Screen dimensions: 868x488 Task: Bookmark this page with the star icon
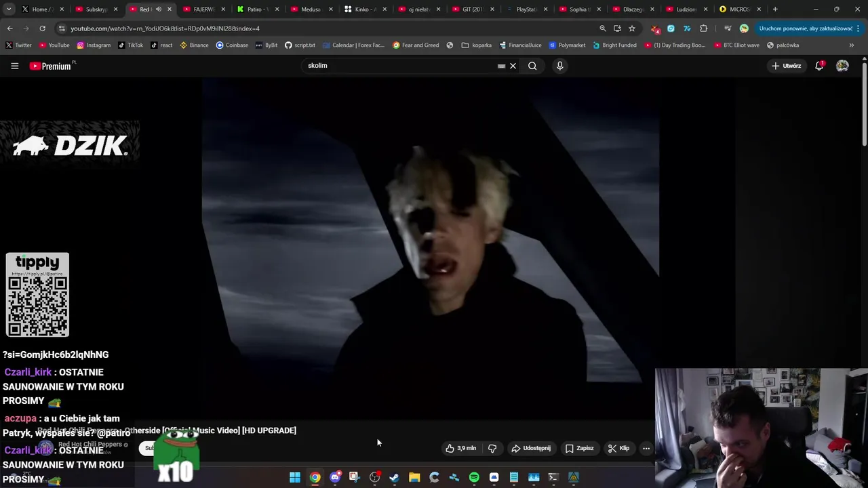[x=632, y=28]
